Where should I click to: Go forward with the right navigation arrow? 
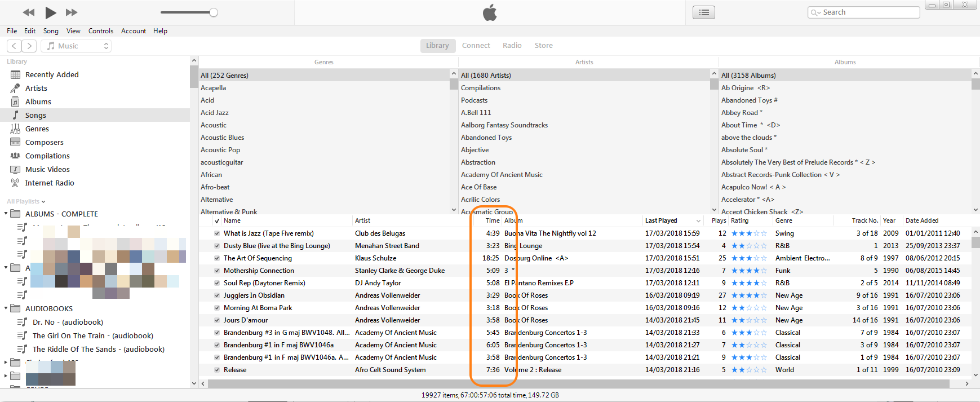[x=29, y=46]
